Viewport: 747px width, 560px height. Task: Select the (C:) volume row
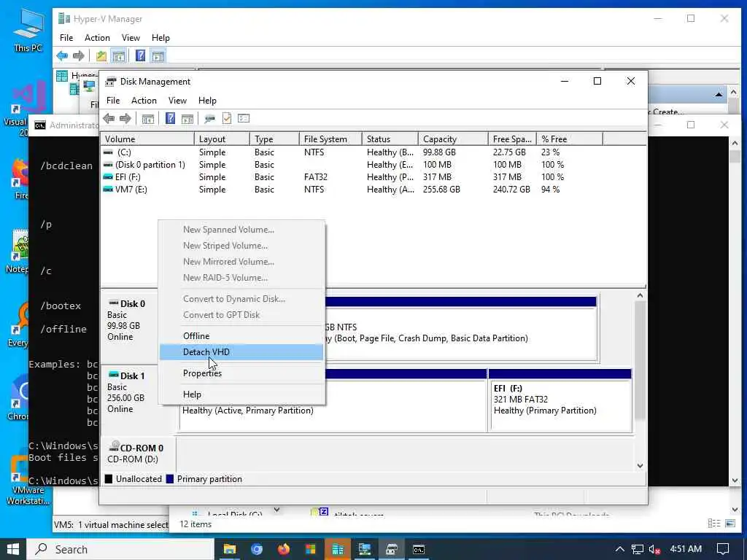(x=373, y=152)
